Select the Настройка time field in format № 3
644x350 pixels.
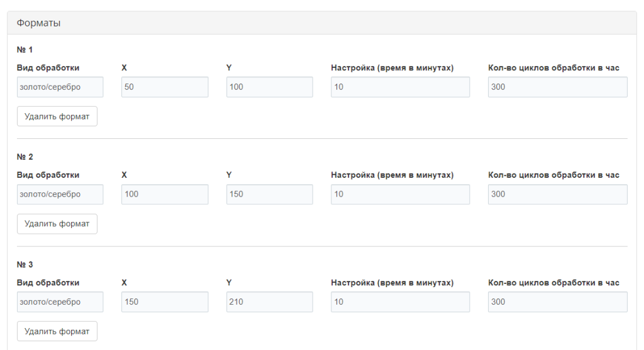click(400, 302)
